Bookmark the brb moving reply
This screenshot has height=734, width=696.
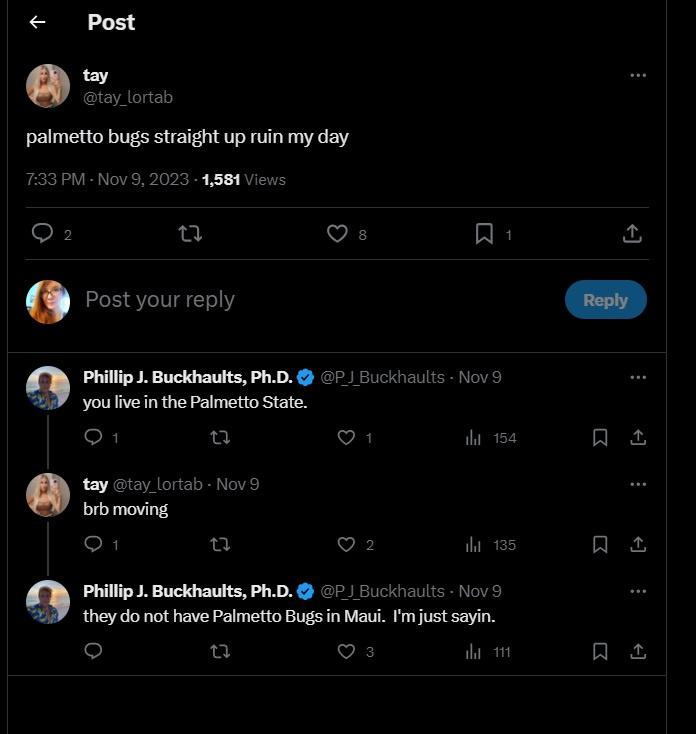tap(600, 544)
